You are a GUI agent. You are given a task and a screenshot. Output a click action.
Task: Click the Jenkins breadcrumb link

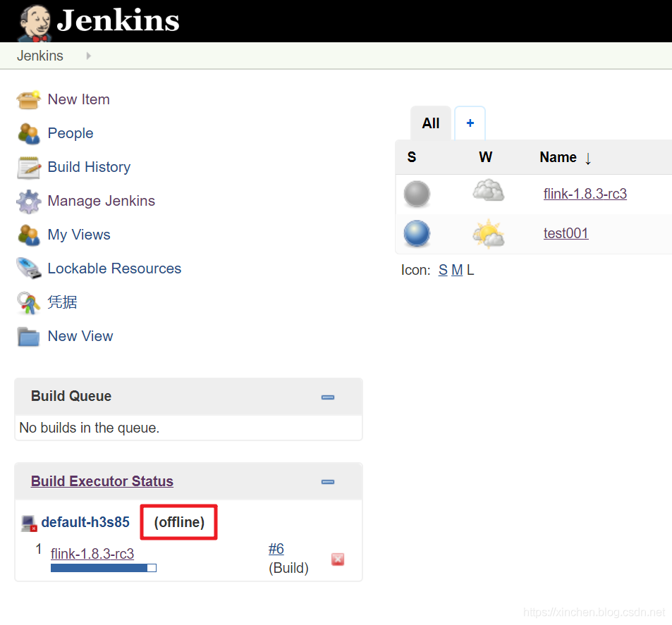click(x=40, y=56)
